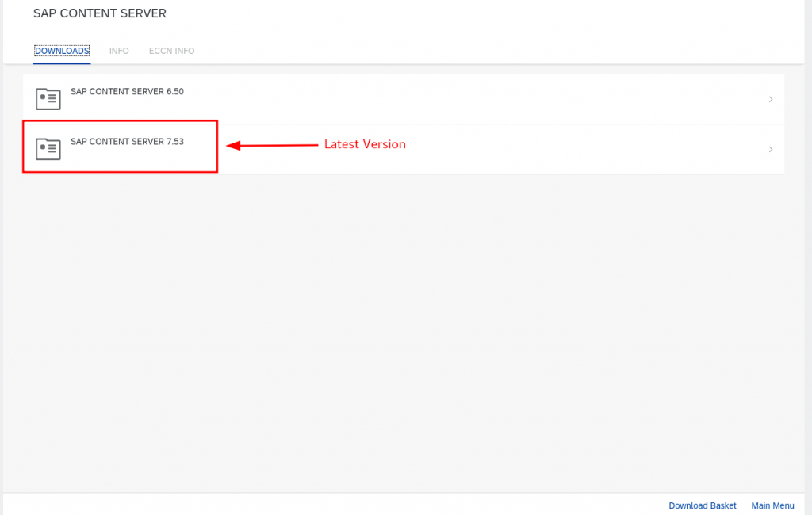Click the empty footer bar left of Download Basket
The image size is (812, 515).
tap(317, 505)
